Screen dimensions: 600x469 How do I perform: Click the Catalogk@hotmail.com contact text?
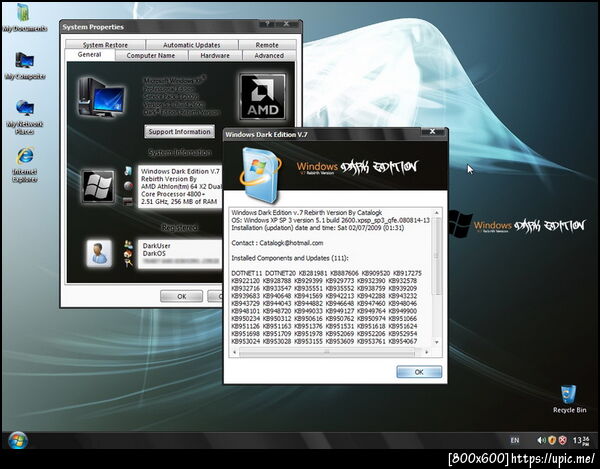(291, 243)
